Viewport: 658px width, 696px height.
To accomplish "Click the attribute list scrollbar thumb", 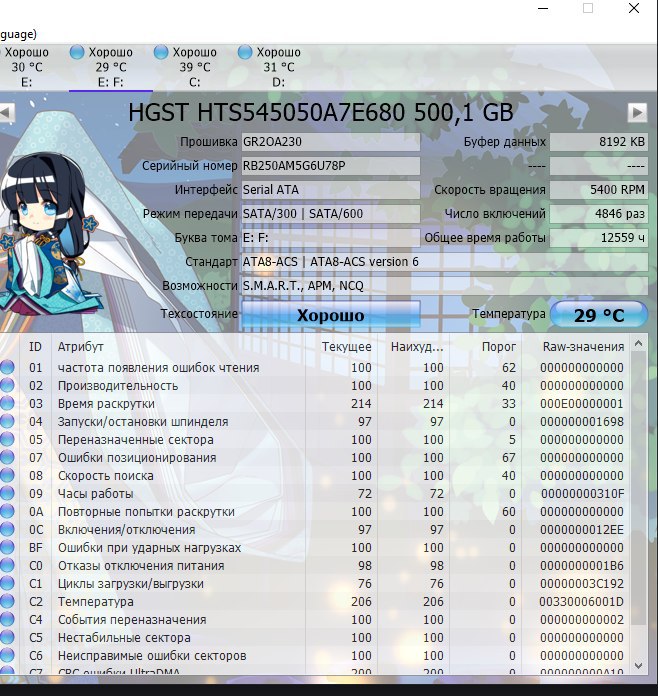I will pos(638,488).
